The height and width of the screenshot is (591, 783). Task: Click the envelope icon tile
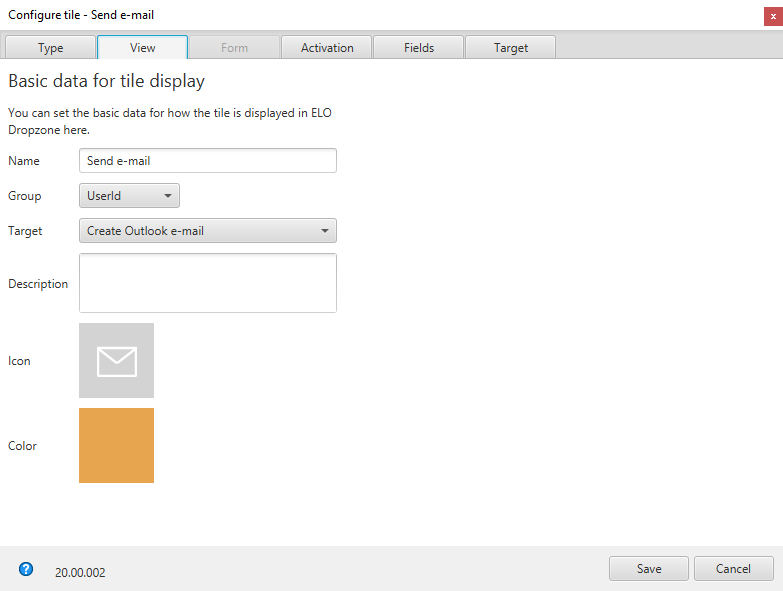coord(116,361)
